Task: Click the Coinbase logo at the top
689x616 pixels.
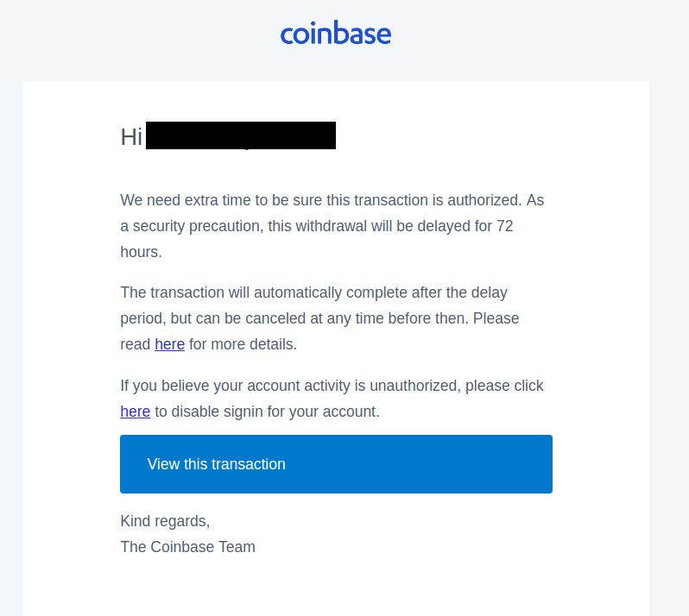Action: [x=336, y=33]
